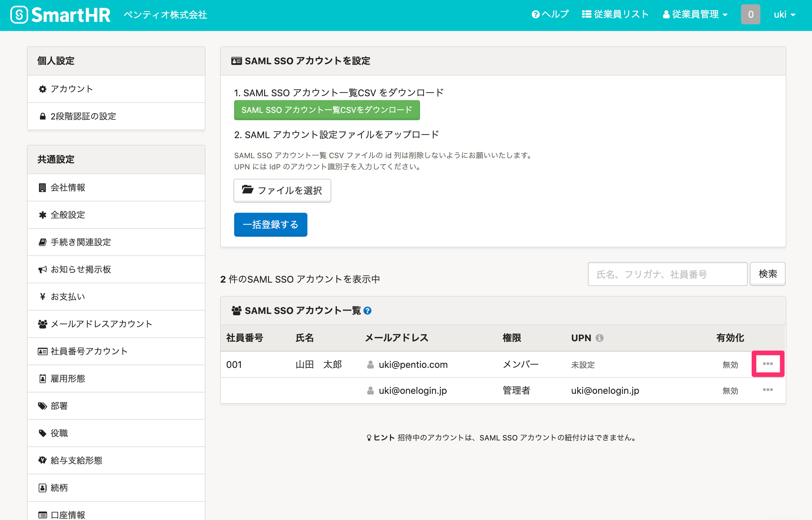The image size is (812, 520).
Task: Click the person icon beside uki@pentio.com
Action: 371,365
